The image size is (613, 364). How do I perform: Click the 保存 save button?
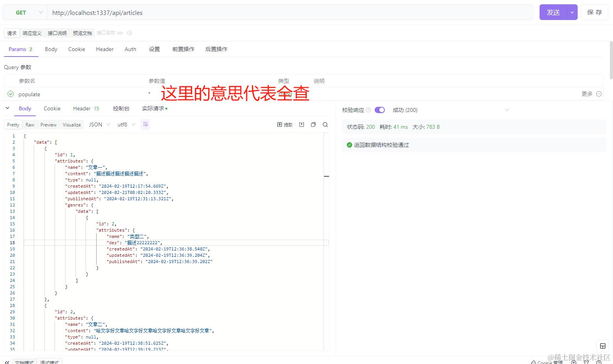click(595, 13)
